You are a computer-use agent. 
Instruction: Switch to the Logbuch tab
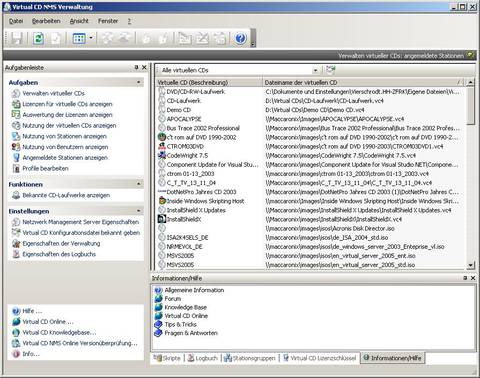coord(202,358)
